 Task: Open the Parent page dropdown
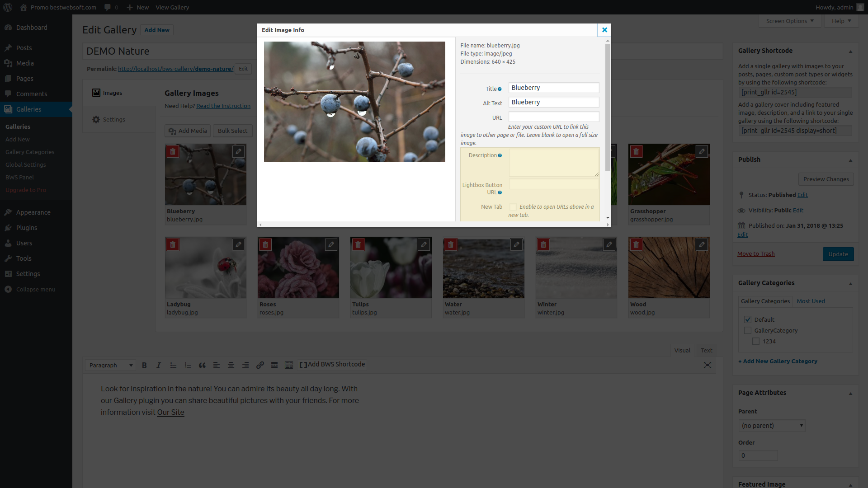click(x=772, y=425)
